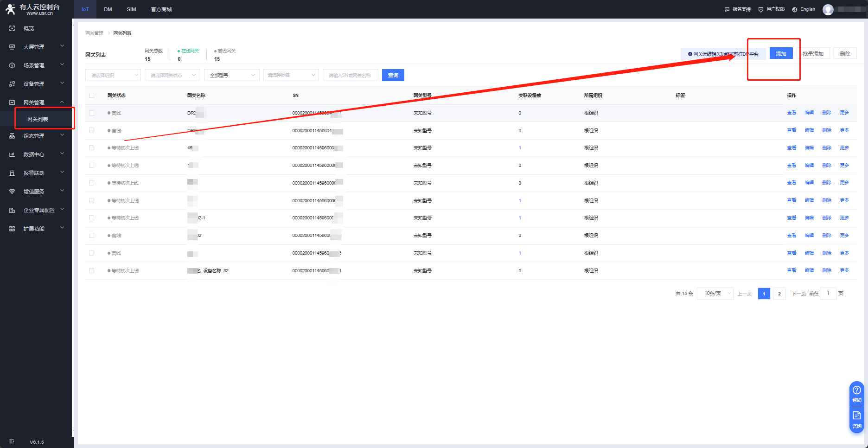Click the SN or gateway name input field

[350, 75]
